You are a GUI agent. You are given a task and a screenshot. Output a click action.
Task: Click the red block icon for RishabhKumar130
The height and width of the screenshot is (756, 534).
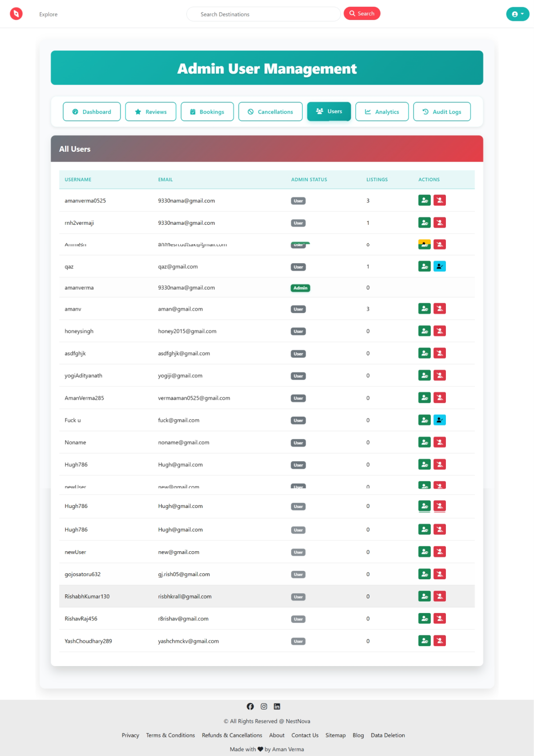click(439, 596)
